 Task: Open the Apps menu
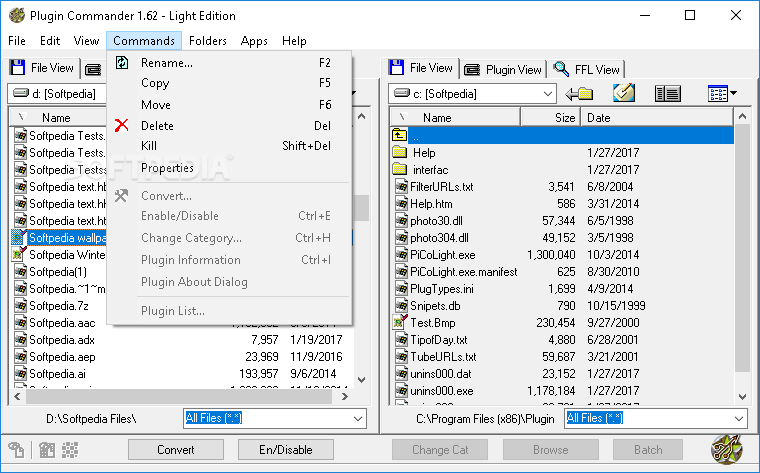(254, 41)
